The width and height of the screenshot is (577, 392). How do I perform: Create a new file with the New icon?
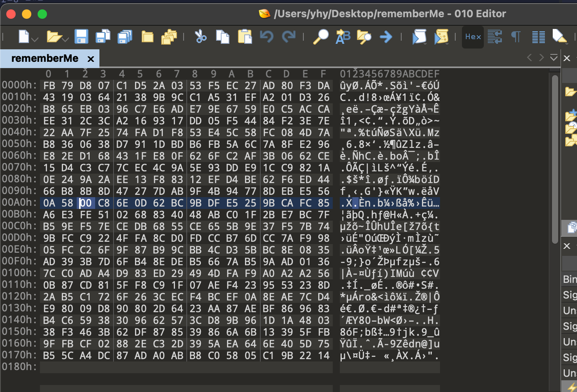tap(24, 37)
